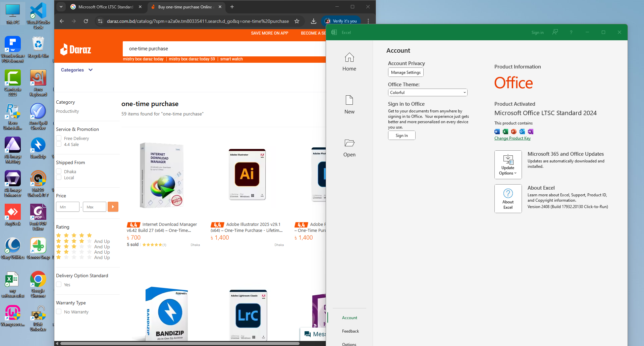Click the horizontal scrollbar in Chrome
The height and width of the screenshot is (346, 644).
click(180, 343)
